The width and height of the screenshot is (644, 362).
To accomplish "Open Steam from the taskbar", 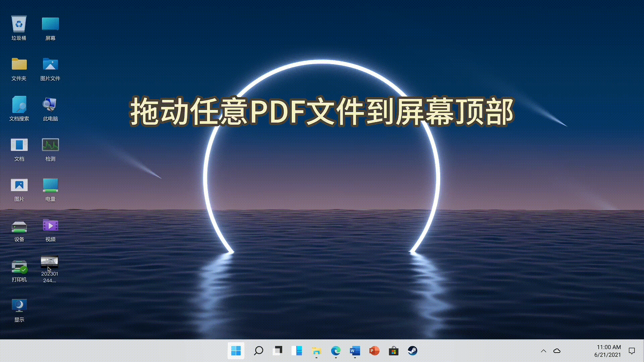I will click(x=413, y=351).
